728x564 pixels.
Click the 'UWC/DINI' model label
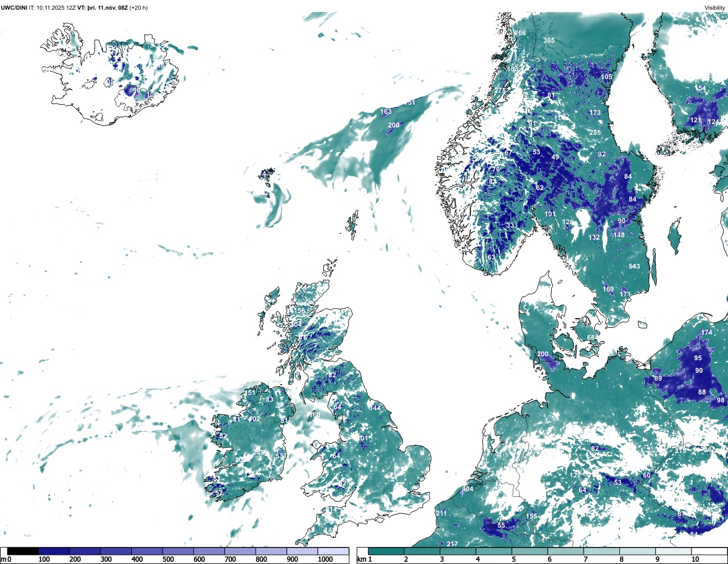[x=14, y=8]
